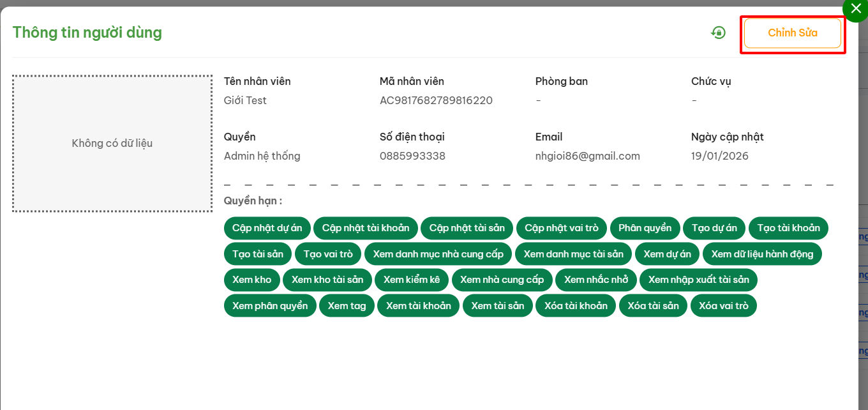The height and width of the screenshot is (410, 868).
Task: Click the email nhgioi86@gmail.com text
Action: click(x=587, y=156)
